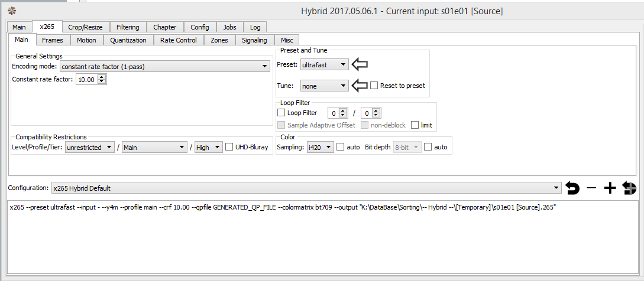Open the Motion sub-tab
644x281 pixels.
[86, 40]
